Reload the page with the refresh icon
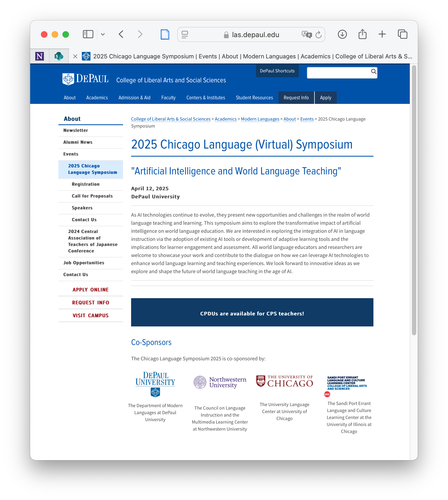Screen dimensions: 448x500 (x=318, y=34)
